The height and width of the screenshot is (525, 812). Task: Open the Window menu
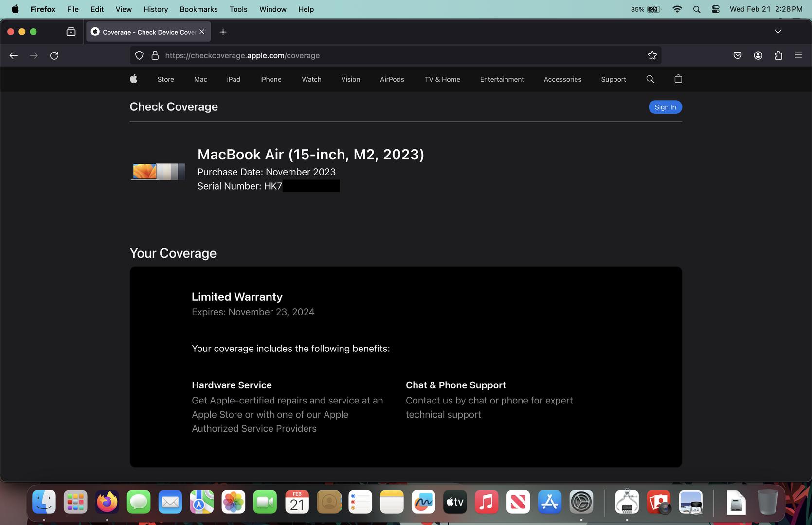(x=273, y=9)
